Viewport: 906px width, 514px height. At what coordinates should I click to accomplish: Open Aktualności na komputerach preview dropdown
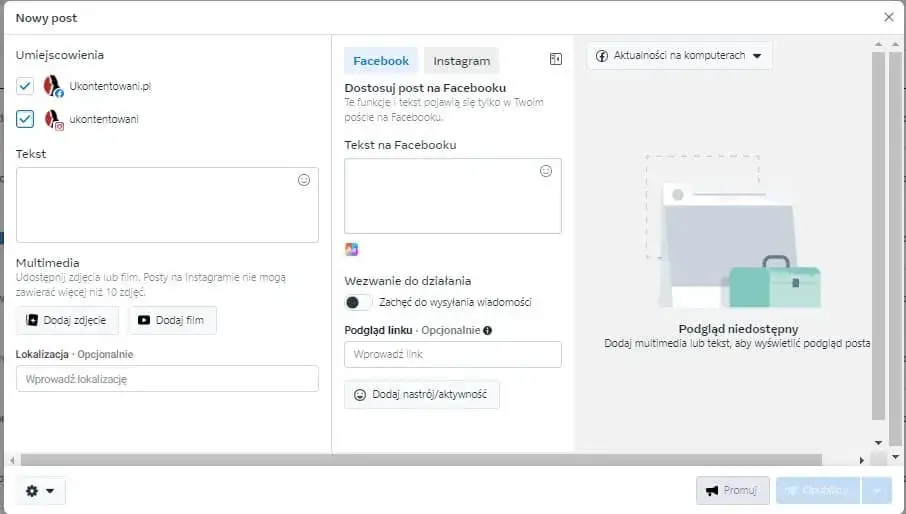680,56
